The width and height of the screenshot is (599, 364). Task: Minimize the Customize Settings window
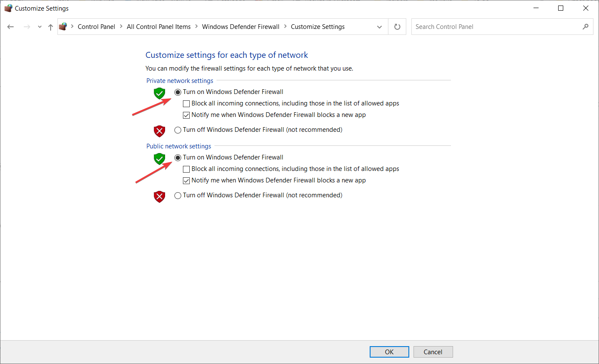tap(536, 8)
